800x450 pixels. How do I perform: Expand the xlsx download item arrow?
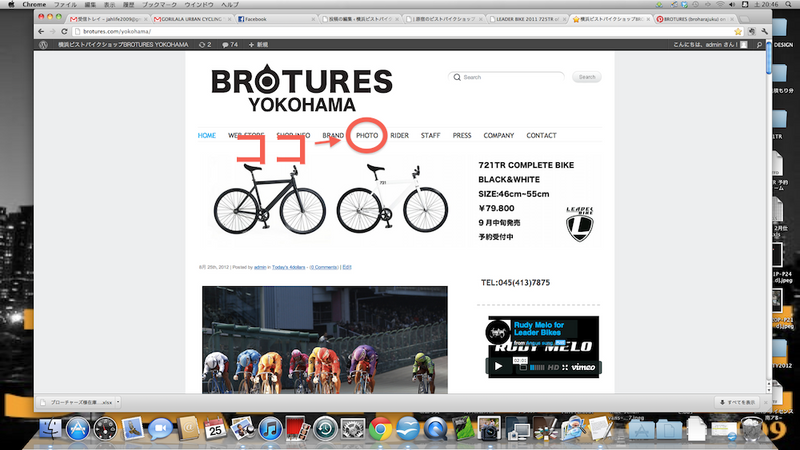click(x=118, y=402)
